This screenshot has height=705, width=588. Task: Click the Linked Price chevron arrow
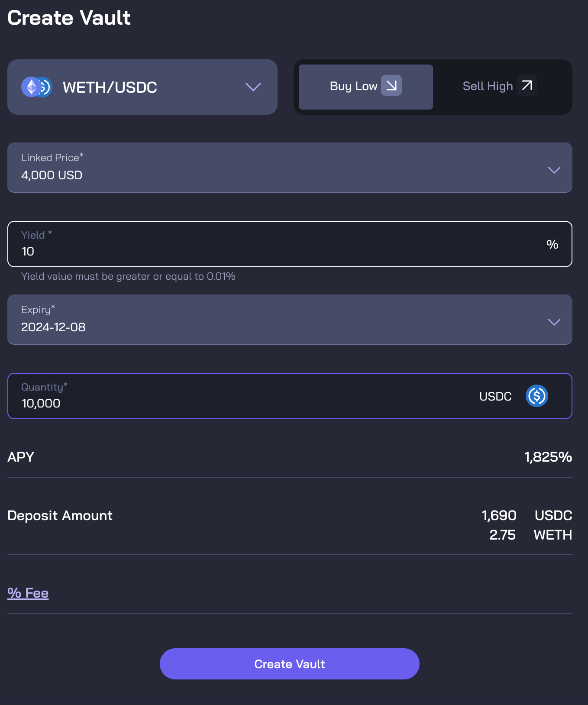point(554,170)
